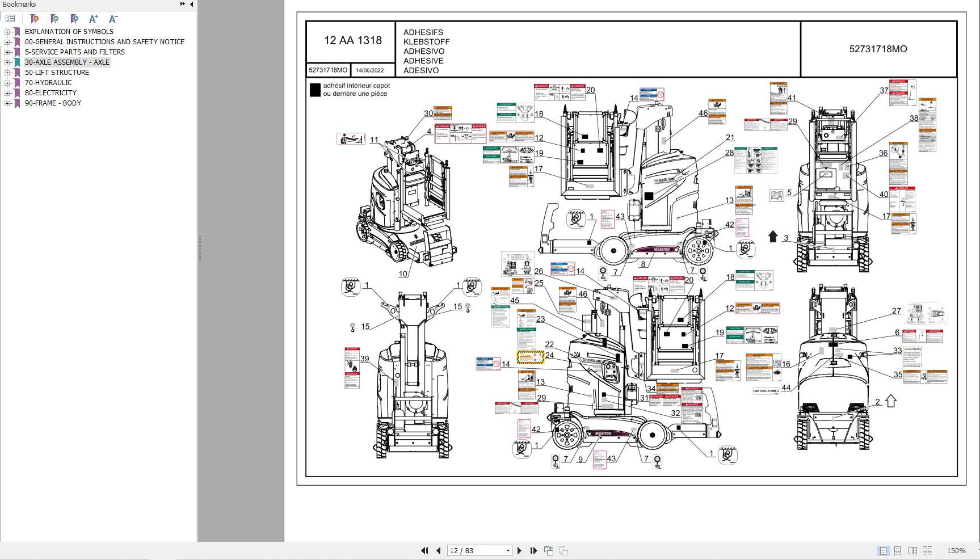Screen dimensions: 980x560
Task: Click the previous view icon
Action: pos(549,550)
